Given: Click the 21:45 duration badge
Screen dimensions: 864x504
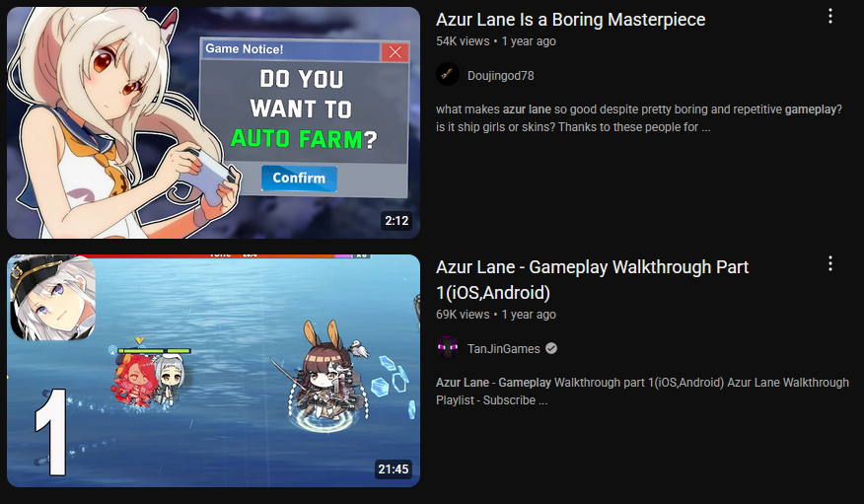Looking at the screenshot, I should 394,469.
